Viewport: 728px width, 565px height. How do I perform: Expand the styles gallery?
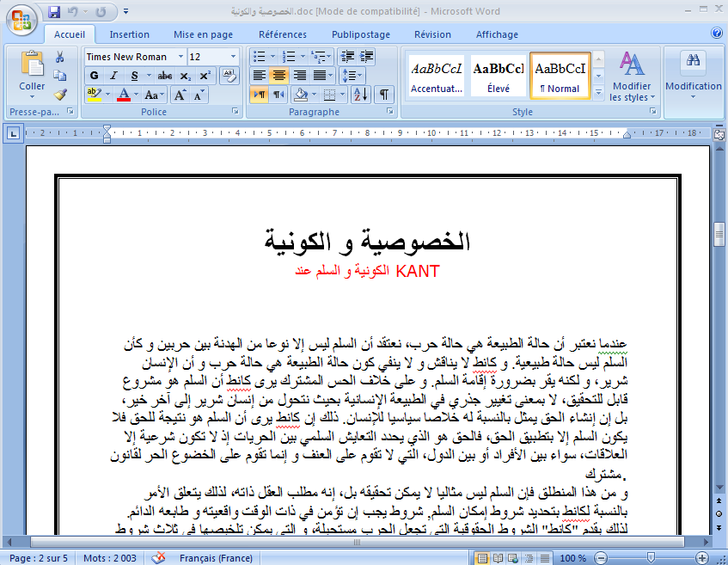pos(598,93)
